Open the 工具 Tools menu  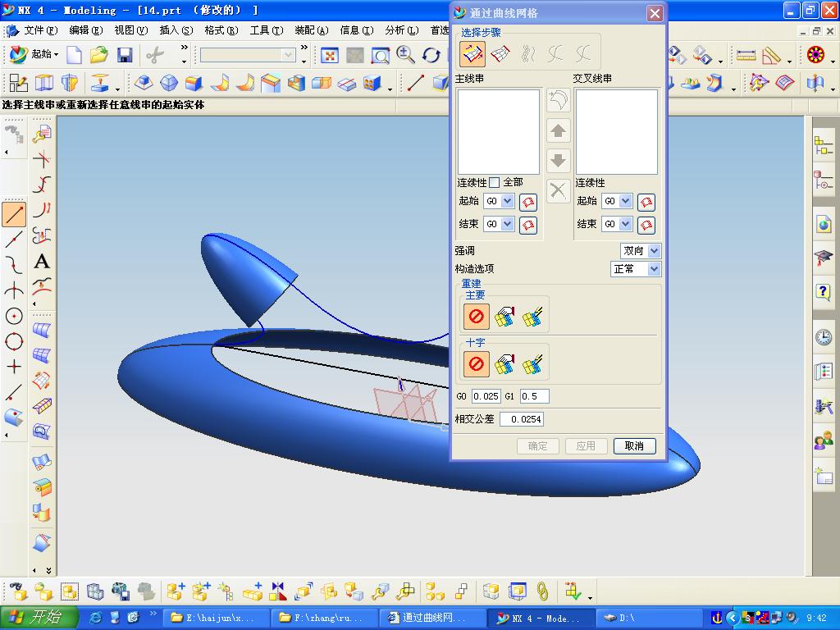(267, 30)
